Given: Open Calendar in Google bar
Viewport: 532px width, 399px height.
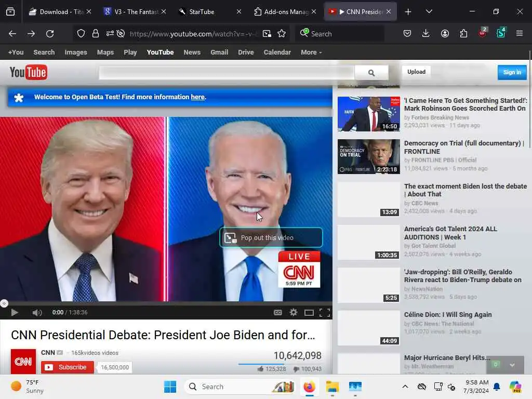Looking at the screenshot, I should click(x=277, y=52).
